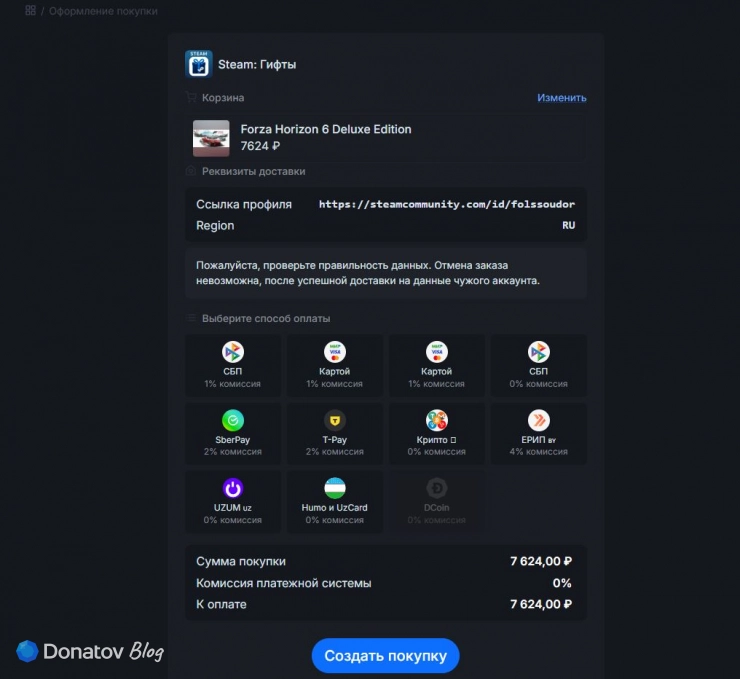Select the second Картой payment option
The image size is (740, 679).
(437, 365)
